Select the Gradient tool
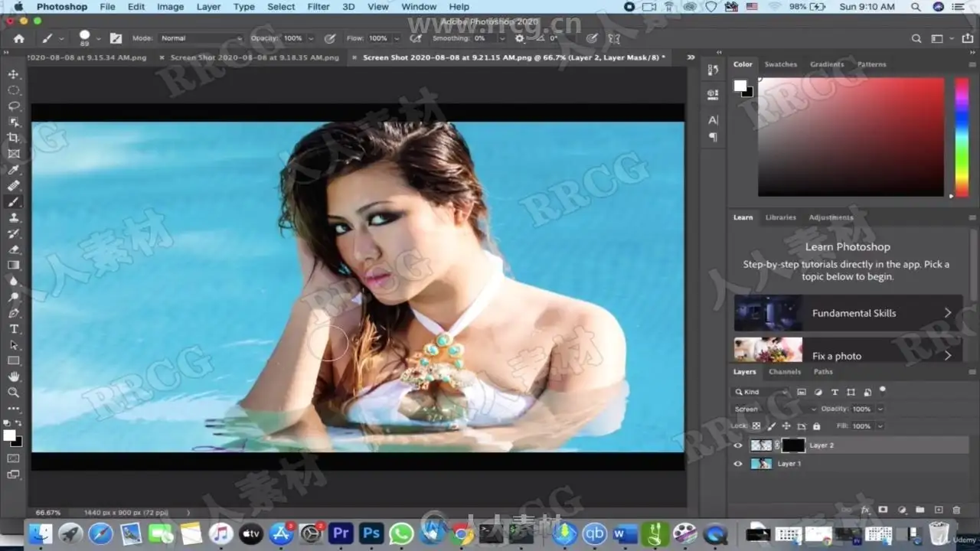980x551 pixels. (x=14, y=266)
